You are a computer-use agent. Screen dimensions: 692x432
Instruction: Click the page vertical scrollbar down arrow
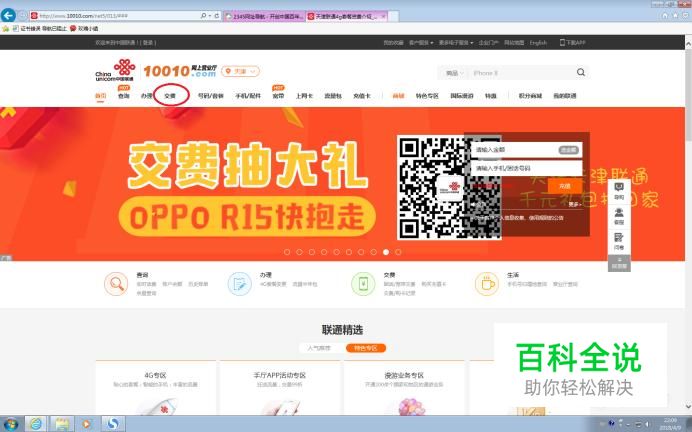[x=688, y=406]
